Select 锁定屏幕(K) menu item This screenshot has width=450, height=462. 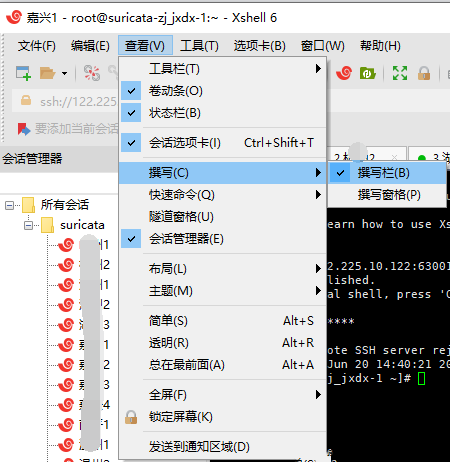point(222,417)
